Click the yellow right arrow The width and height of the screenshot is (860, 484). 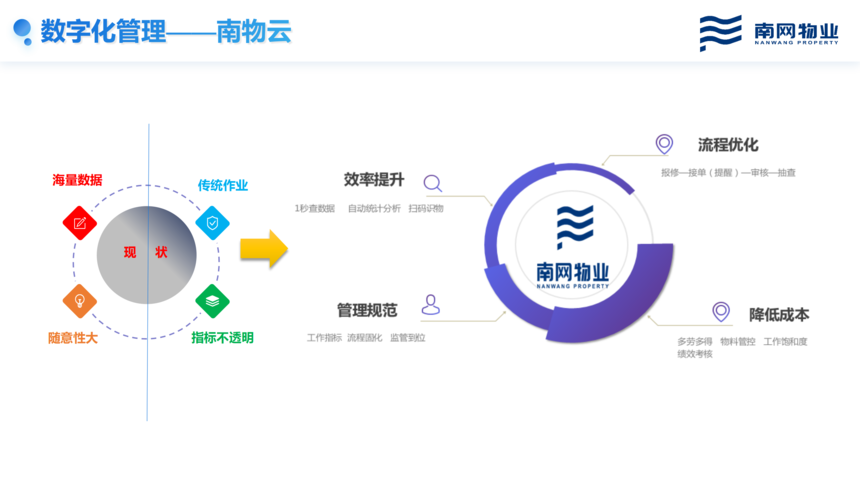pos(264,249)
